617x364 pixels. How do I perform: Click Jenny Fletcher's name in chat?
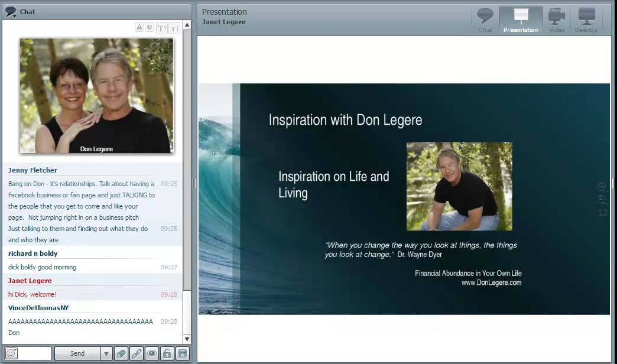[x=33, y=170]
